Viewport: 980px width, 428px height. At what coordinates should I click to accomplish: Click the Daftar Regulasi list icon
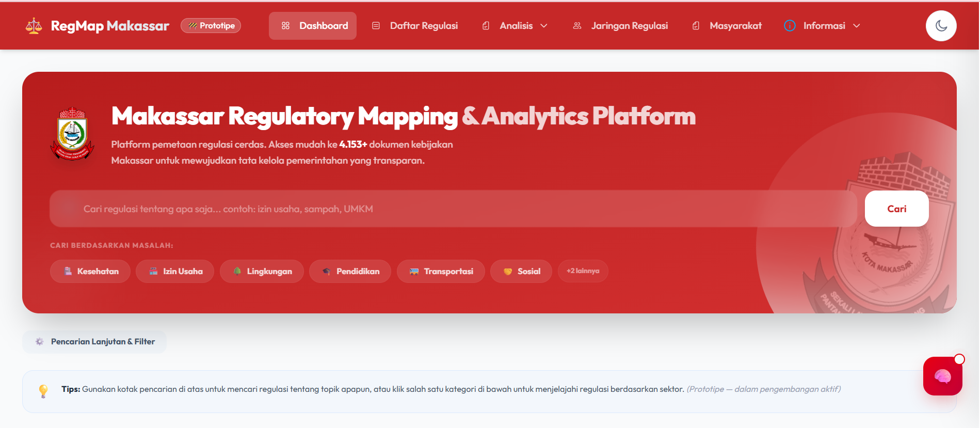tap(376, 26)
